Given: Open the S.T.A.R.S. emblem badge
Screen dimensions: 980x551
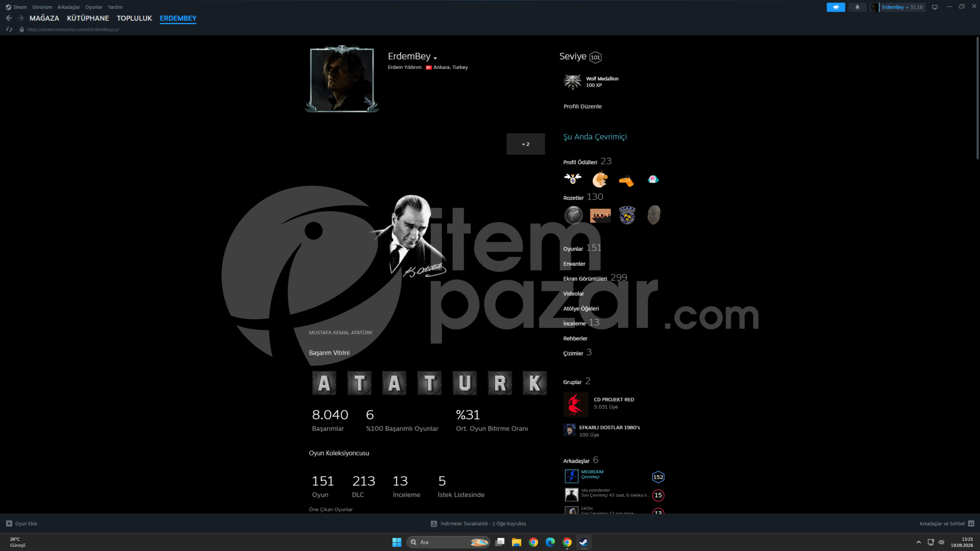Looking at the screenshot, I should (627, 215).
